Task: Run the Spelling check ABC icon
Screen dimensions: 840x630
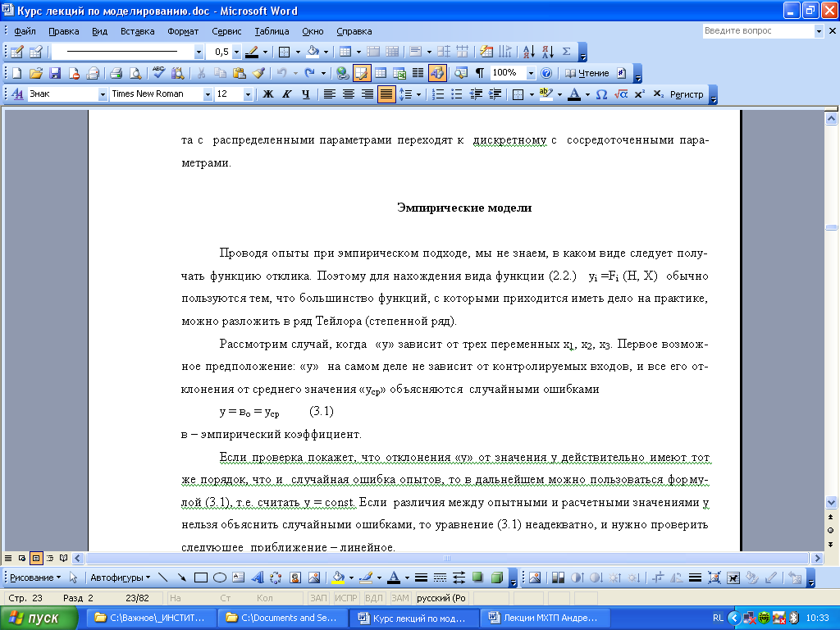Action: tap(158, 73)
